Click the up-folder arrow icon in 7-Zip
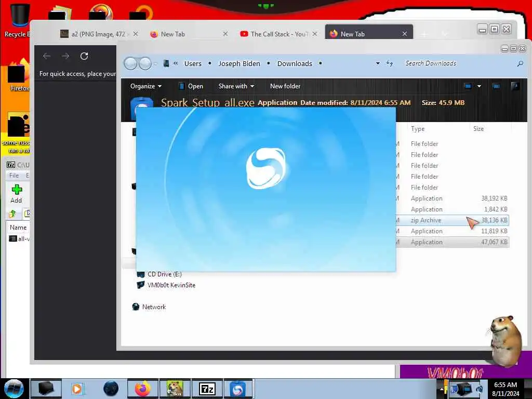Image resolution: width=532 pixels, height=399 pixels. [x=12, y=214]
